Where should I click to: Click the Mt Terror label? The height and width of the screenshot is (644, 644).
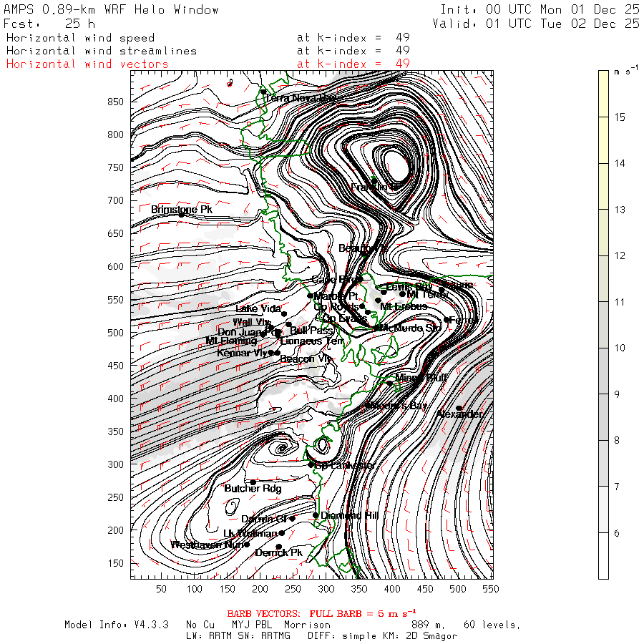click(x=428, y=294)
